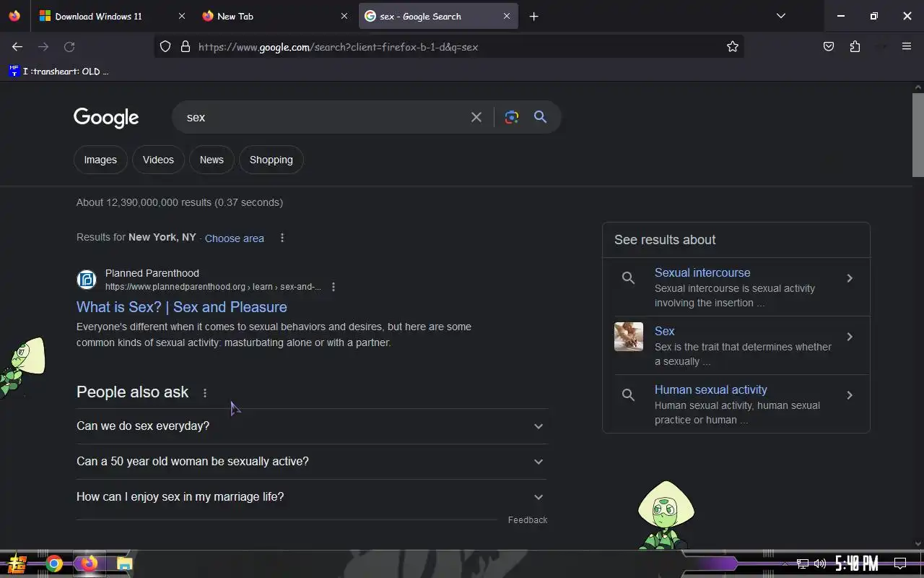Click the page vertical scrollbar thumb

(x=918, y=135)
